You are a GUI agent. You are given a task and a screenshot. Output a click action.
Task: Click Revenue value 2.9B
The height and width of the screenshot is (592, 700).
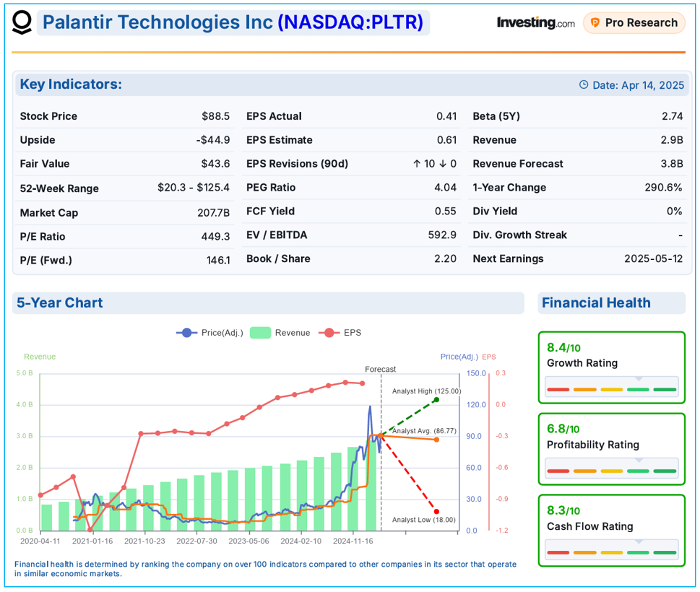pyautogui.click(x=672, y=140)
